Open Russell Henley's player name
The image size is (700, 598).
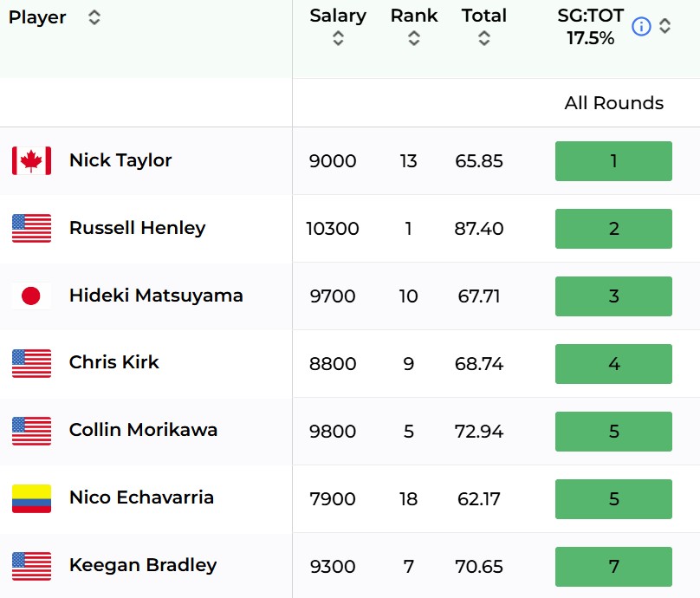pos(138,228)
